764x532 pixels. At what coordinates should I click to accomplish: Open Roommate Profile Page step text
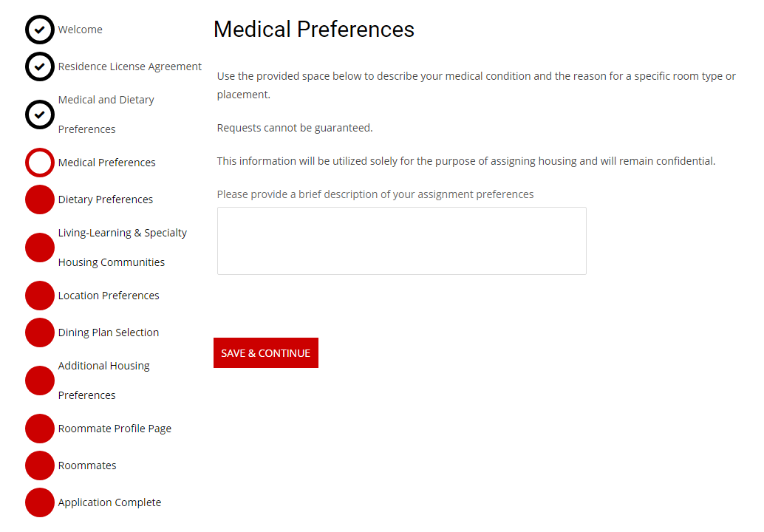(115, 429)
